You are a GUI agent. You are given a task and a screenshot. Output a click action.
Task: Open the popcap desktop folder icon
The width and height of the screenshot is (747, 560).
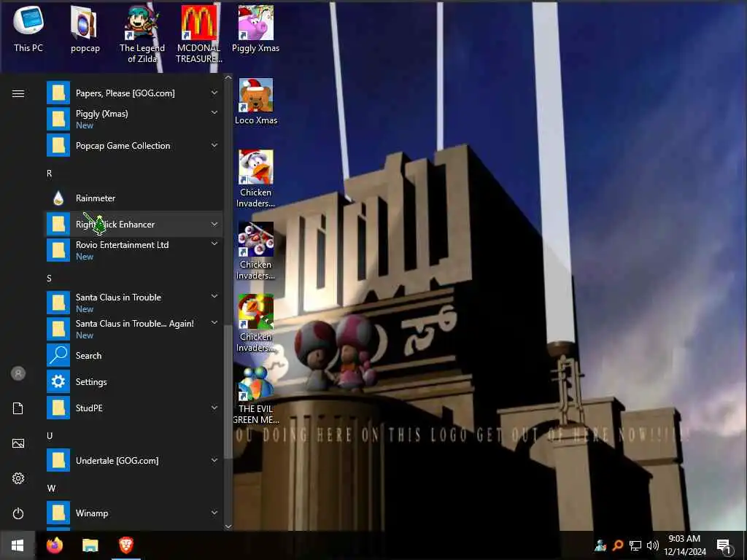point(85,28)
